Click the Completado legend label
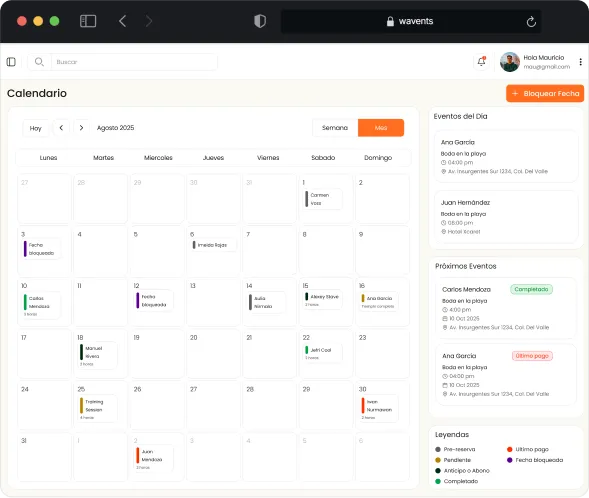The image size is (589, 498). 461,481
